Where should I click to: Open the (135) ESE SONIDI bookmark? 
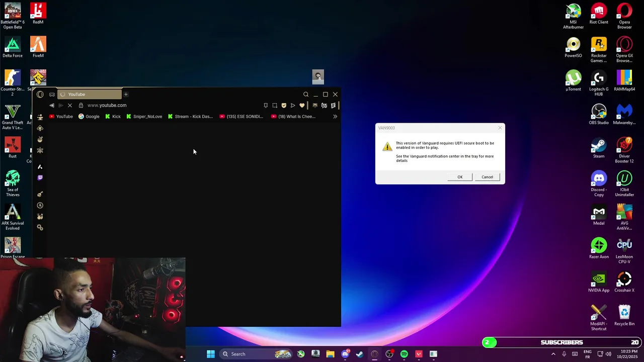point(242,116)
